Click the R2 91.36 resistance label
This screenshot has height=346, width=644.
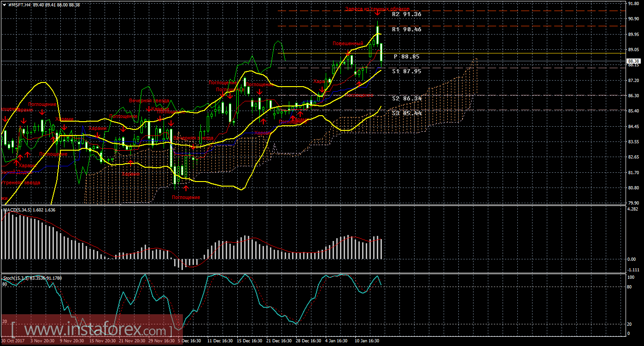407,14
